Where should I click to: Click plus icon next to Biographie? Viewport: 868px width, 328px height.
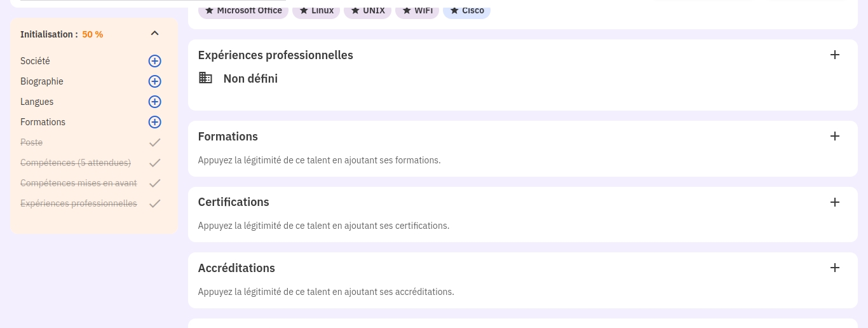154,81
